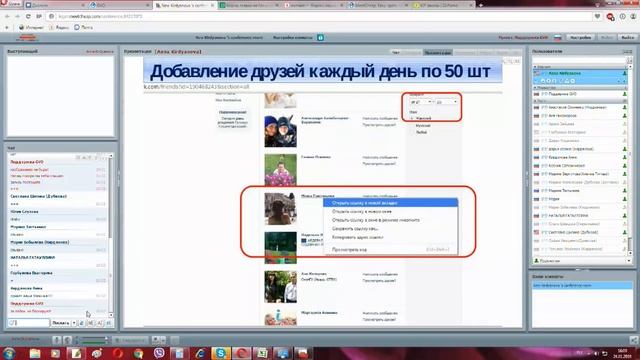
Task: Select user НАТАЛЬЯ ГАТАУЛЛИНА in user list
Action: (580, 215)
